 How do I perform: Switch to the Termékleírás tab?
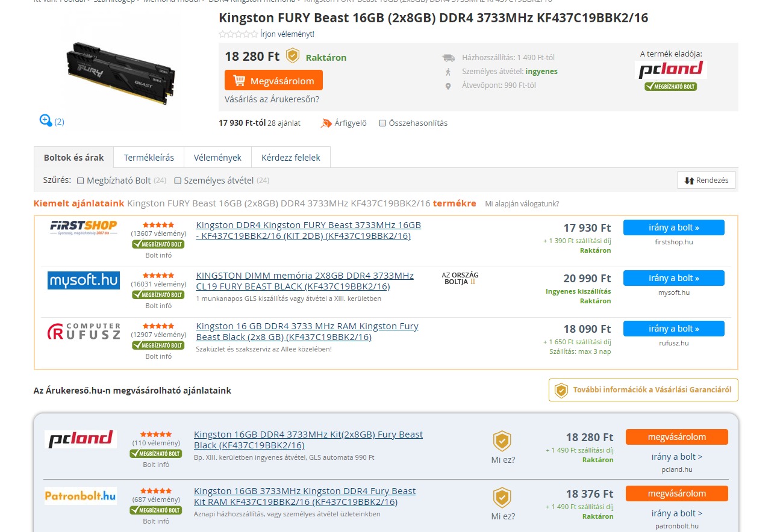pyautogui.click(x=149, y=158)
